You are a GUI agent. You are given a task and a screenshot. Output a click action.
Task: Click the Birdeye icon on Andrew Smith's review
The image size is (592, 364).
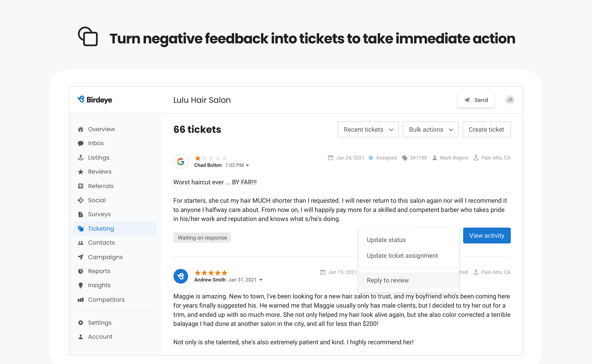coord(181,276)
